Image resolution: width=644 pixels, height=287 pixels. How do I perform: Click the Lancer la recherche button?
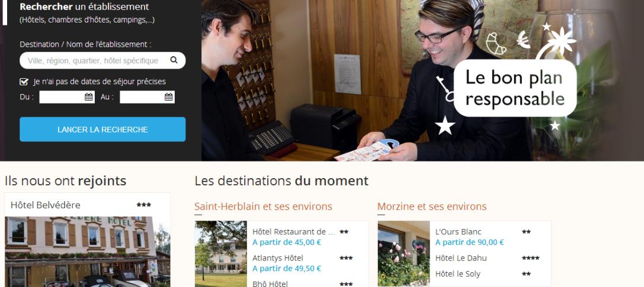[102, 129]
